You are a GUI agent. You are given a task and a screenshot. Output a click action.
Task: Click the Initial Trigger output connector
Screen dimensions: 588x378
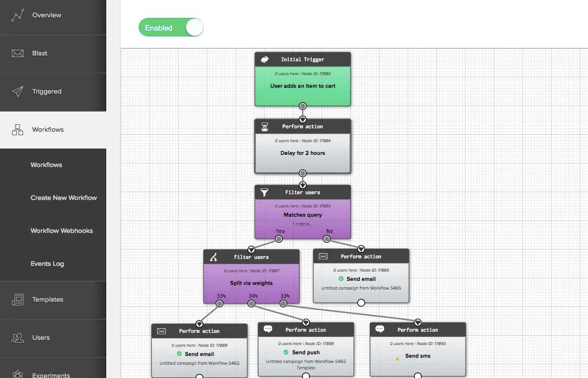[x=303, y=106]
